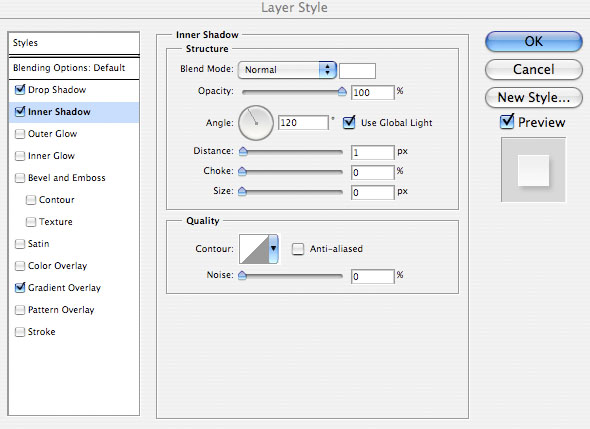Open the Contour picker arrow

point(274,249)
